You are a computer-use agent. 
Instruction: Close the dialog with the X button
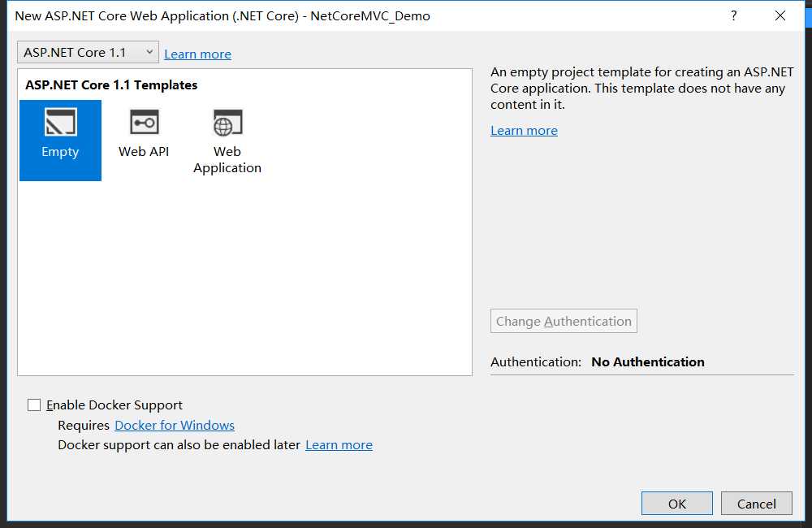780,15
